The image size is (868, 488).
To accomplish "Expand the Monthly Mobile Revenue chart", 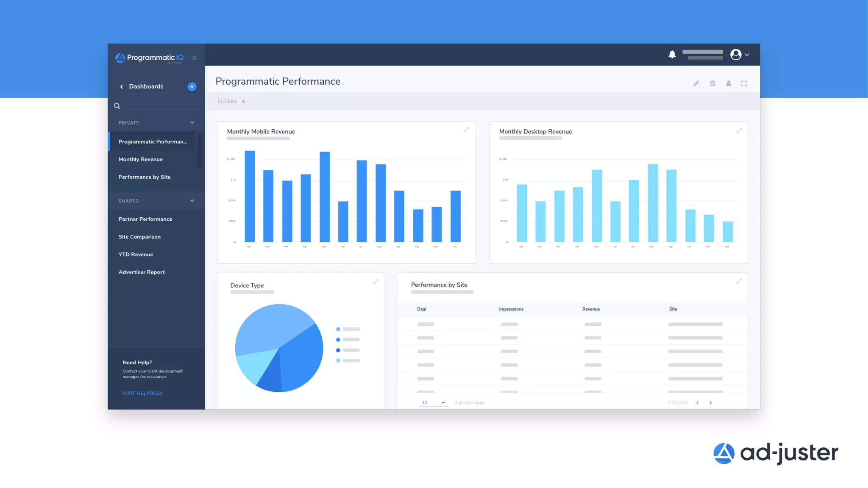I will (466, 130).
